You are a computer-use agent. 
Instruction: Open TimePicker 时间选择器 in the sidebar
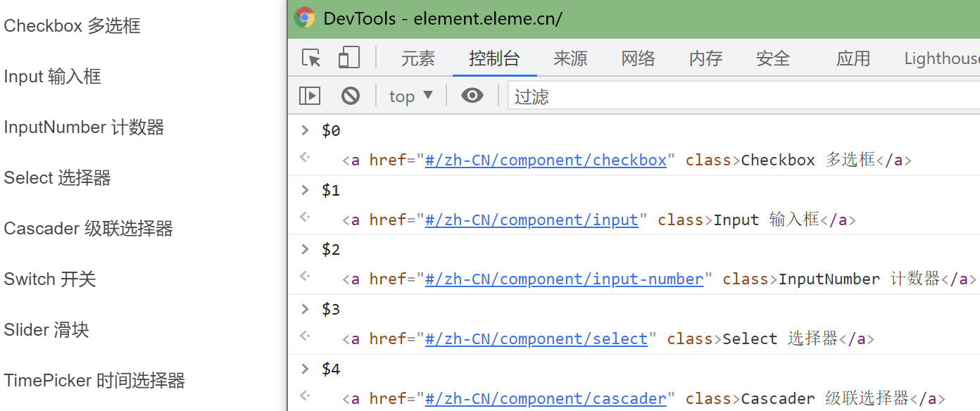(94, 380)
